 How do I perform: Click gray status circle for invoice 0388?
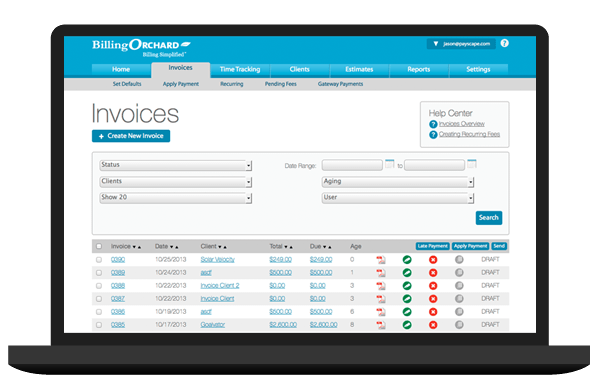click(x=459, y=286)
